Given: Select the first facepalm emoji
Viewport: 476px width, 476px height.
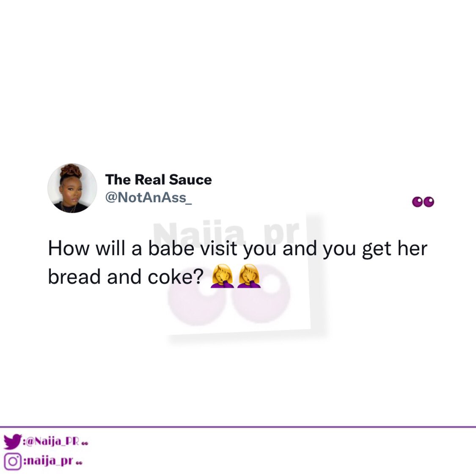Looking at the screenshot, I should pyautogui.click(x=222, y=275).
